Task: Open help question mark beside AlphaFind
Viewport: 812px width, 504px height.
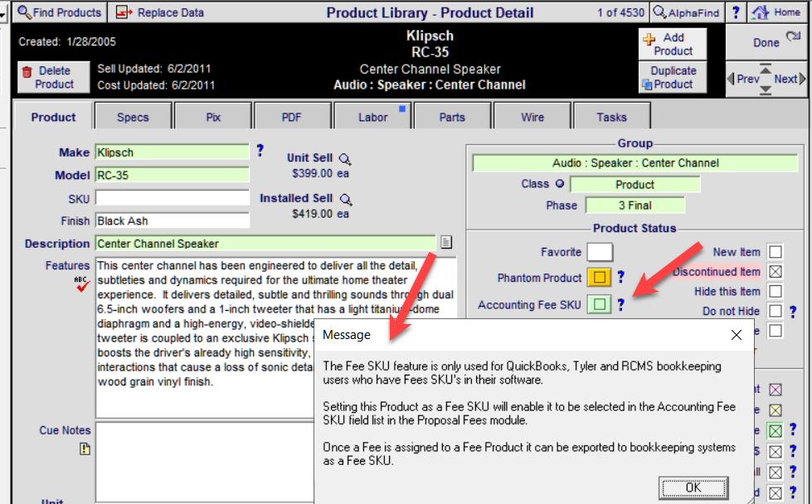Action: point(736,12)
